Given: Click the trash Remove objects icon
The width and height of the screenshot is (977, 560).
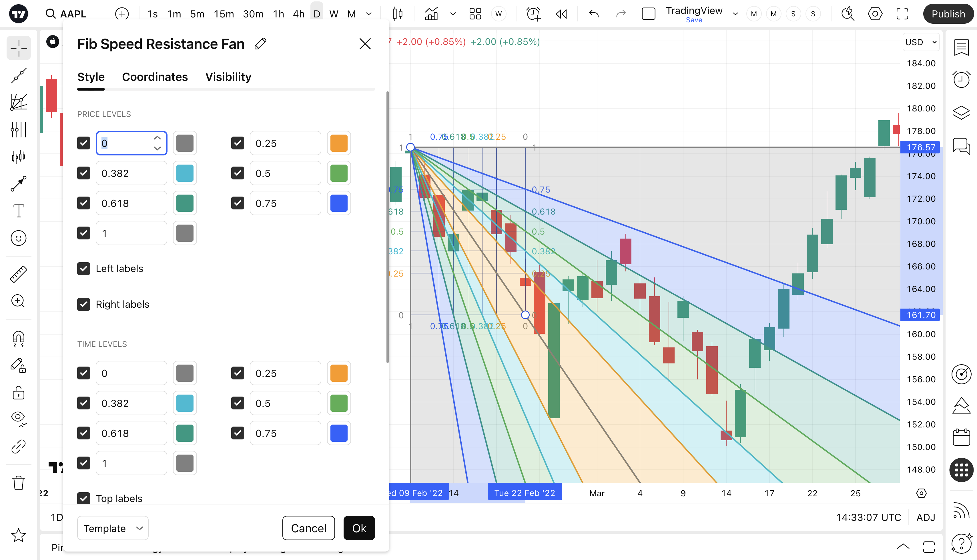Looking at the screenshot, I should pos(18,482).
